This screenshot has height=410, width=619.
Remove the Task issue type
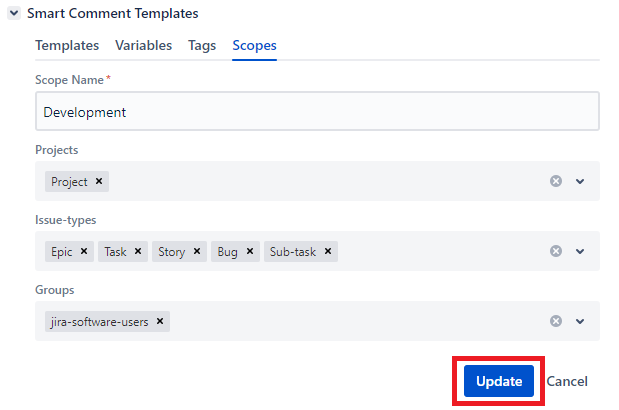click(x=138, y=252)
